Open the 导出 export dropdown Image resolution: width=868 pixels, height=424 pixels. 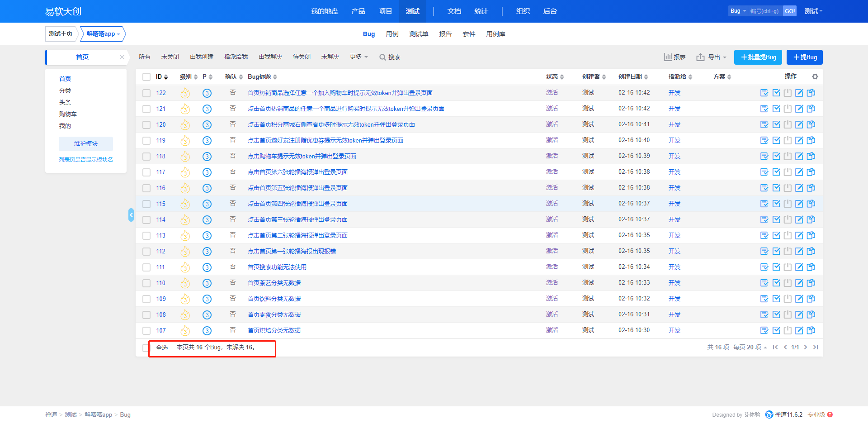point(712,57)
